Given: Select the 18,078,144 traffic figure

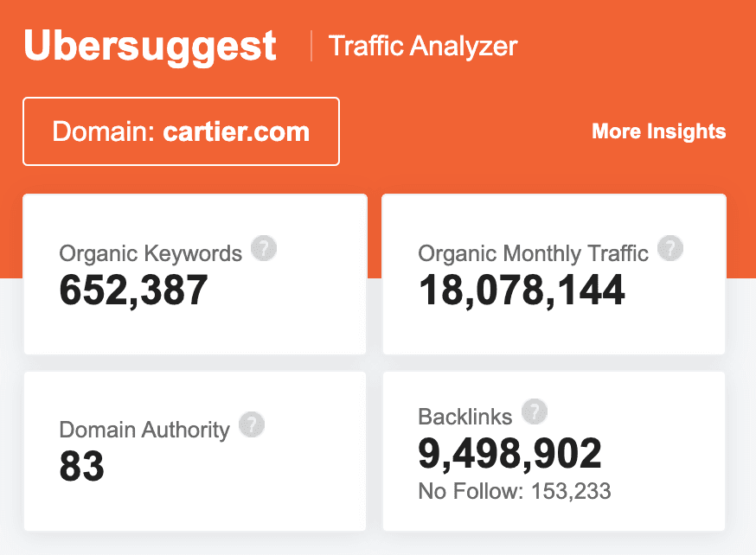Looking at the screenshot, I should click(x=522, y=290).
